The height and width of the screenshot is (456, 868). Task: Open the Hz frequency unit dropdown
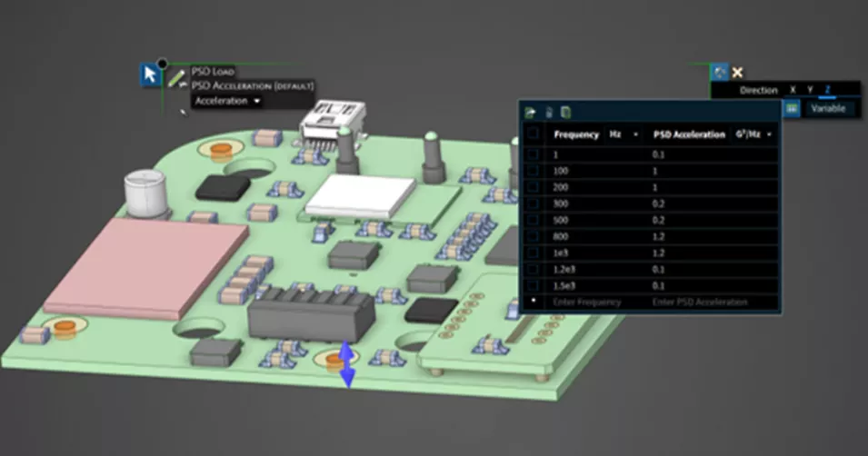click(x=624, y=134)
